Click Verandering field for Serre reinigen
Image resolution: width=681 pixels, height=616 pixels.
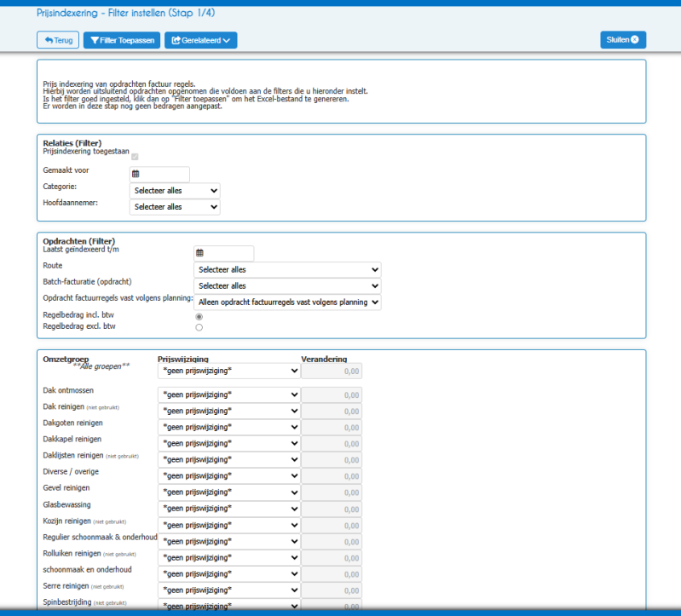point(332,590)
